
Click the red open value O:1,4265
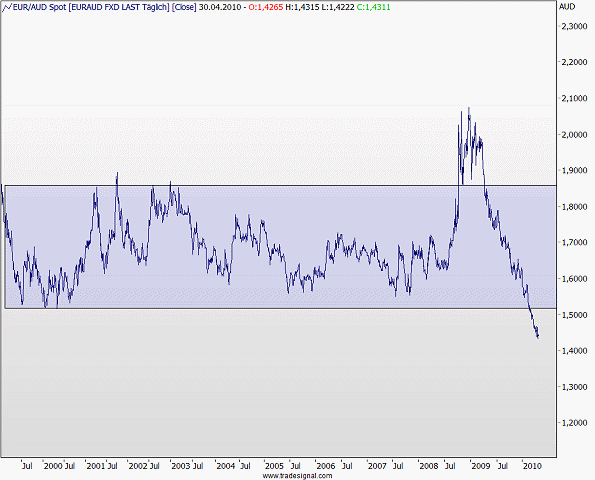click(266, 7)
